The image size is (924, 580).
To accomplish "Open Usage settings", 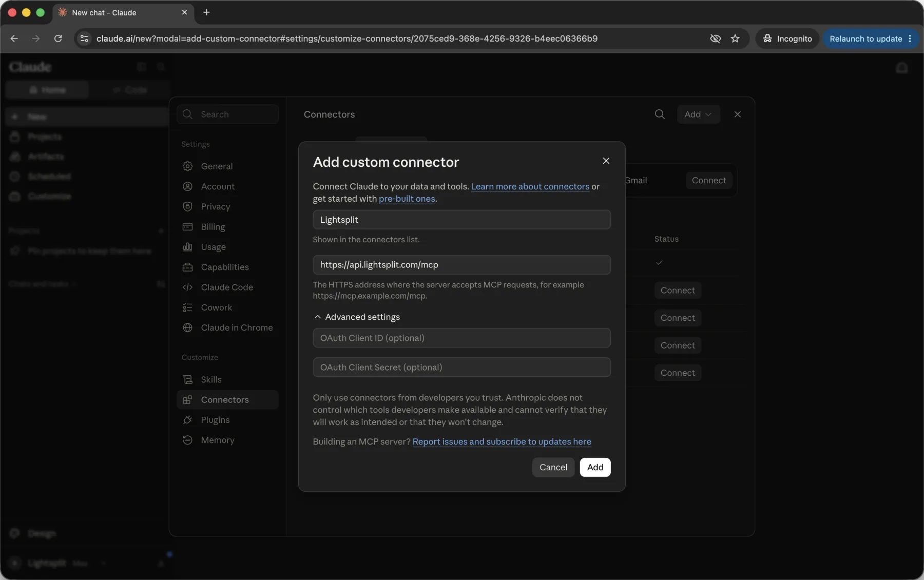I will tap(227, 247).
